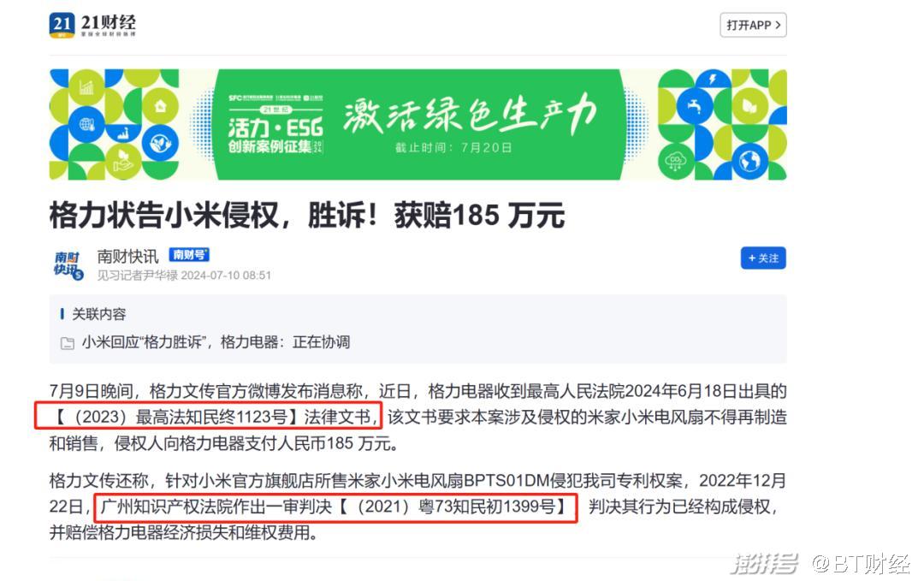Image resolution: width=924 pixels, height=581 pixels.
Task: Open the 南财快讯 author name
Action: [x=127, y=257]
